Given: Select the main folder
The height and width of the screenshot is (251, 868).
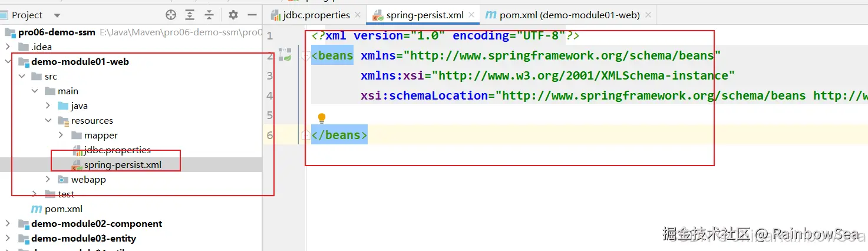Looking at the screenshot, I should (x=68, y=91).
